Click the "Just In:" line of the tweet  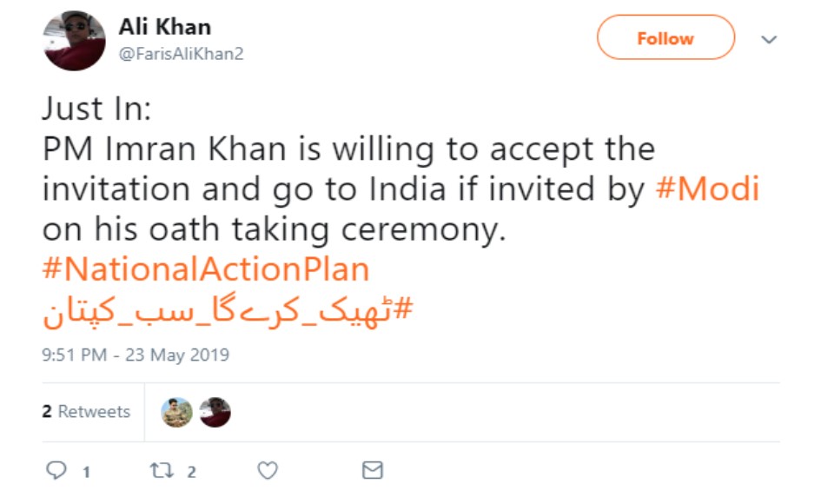tap(96, 109)
